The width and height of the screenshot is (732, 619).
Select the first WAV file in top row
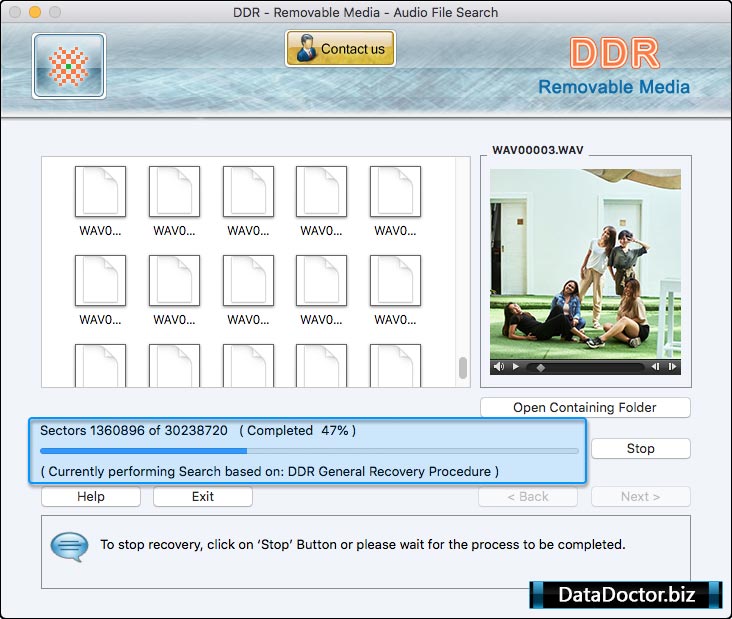pyautogui.click(x=100, y=201)
